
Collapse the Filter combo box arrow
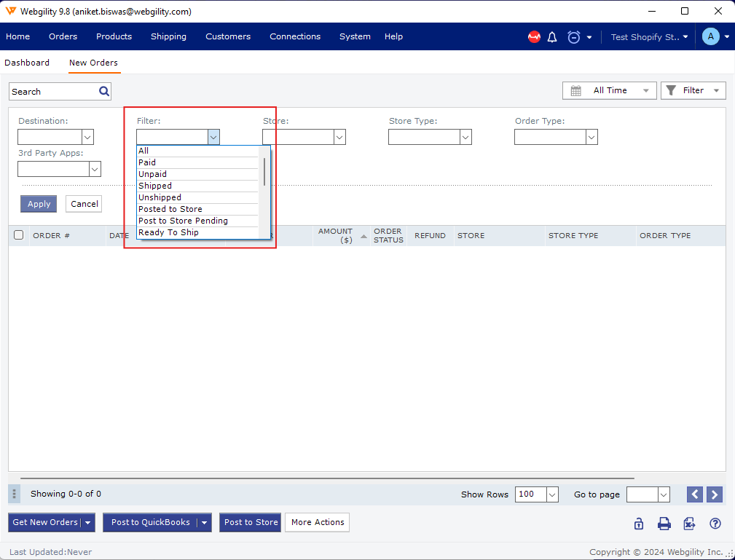point(213,137)
